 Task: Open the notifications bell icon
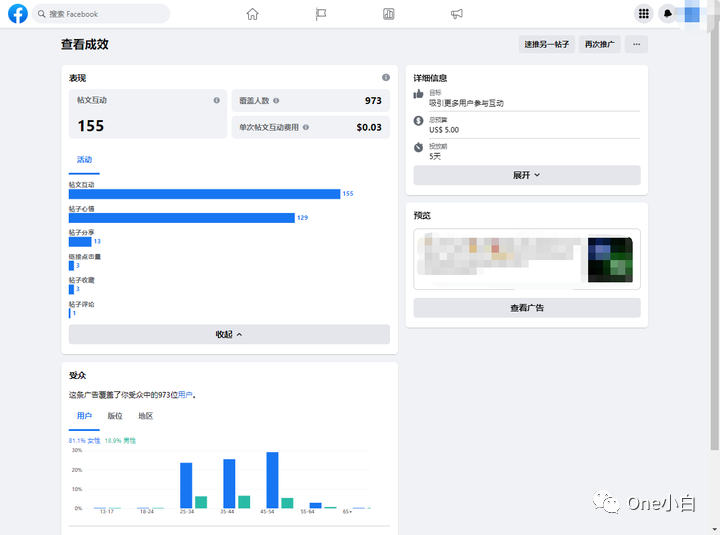click(668, 14)
